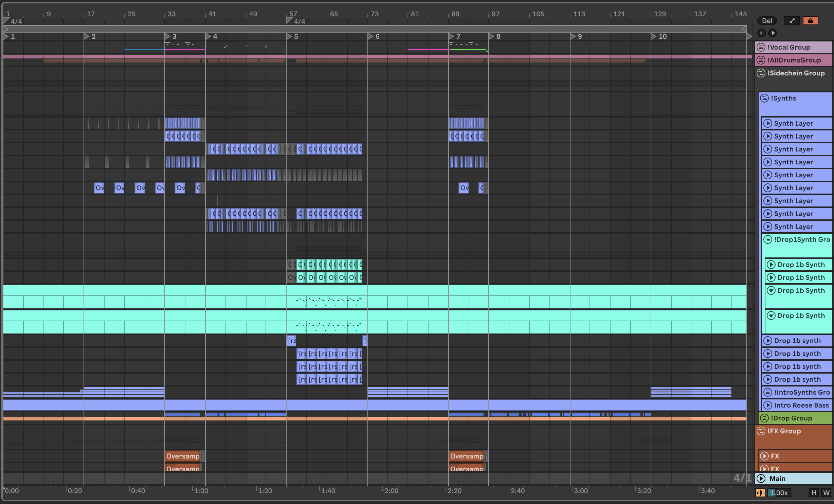Collapse the !Synths group with its fold icon
The image size is (834, 504).
tap(764, 98)
